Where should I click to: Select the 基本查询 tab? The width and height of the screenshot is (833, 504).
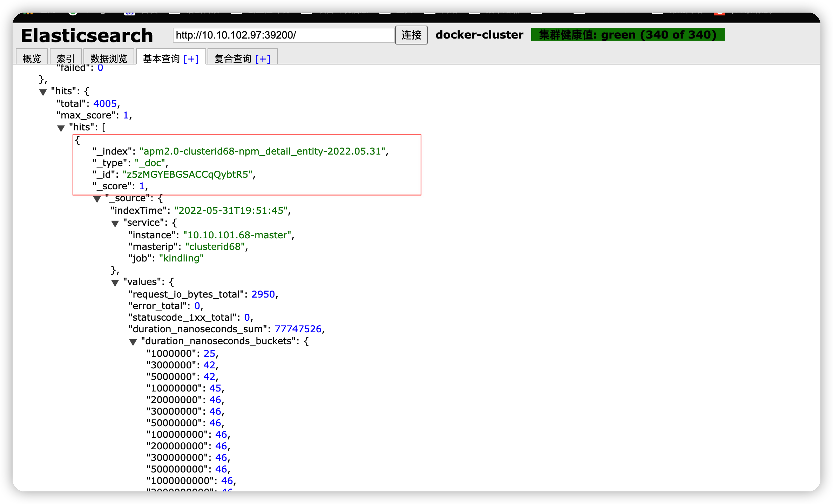click(x=161, y=58)
